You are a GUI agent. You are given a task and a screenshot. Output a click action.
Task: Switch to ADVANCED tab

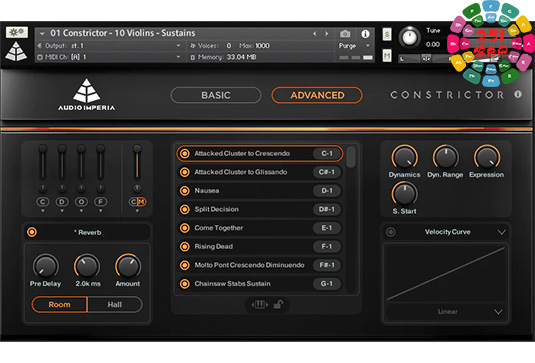(317, 95)
